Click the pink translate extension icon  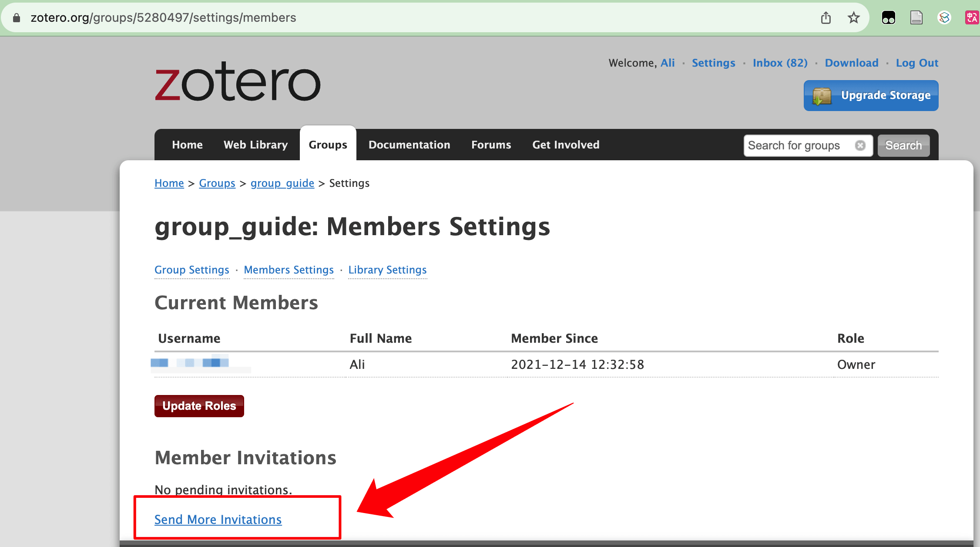click(971, 18)
